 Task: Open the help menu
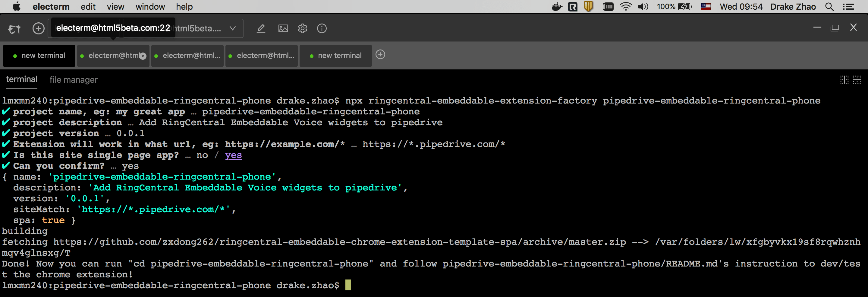[184, 7]
